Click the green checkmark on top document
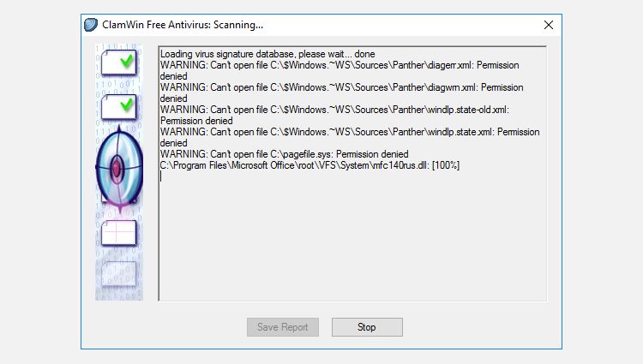The height and width of the screenshot is (364, 643). pos(127,61)
